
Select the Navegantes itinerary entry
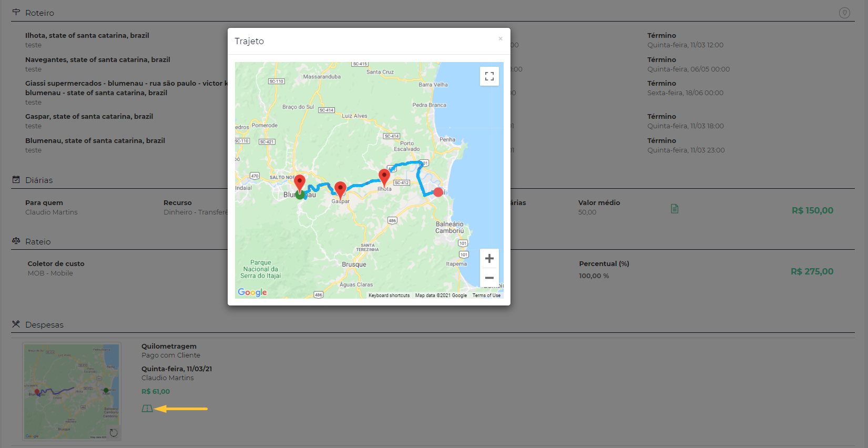[x=97, y=60]
